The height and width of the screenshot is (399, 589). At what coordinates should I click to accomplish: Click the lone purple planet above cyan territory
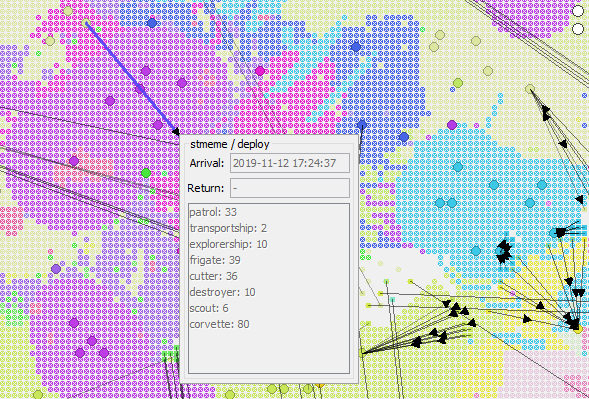452,125
